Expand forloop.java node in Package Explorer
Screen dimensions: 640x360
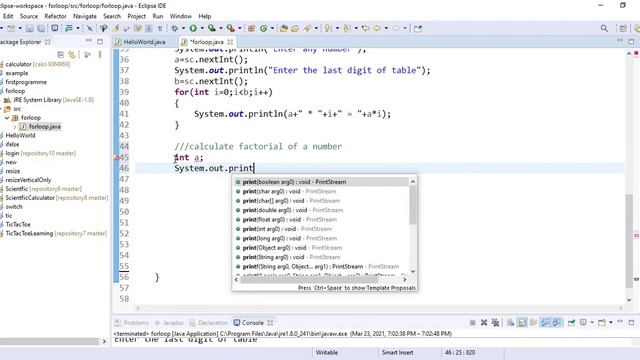15,127
